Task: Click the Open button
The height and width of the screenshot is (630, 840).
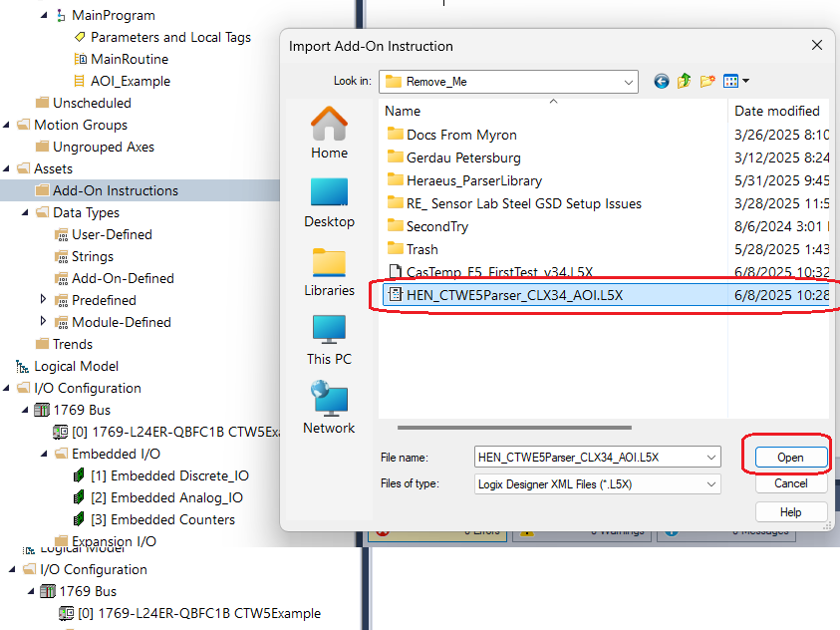Action: [x=791, y=458]
